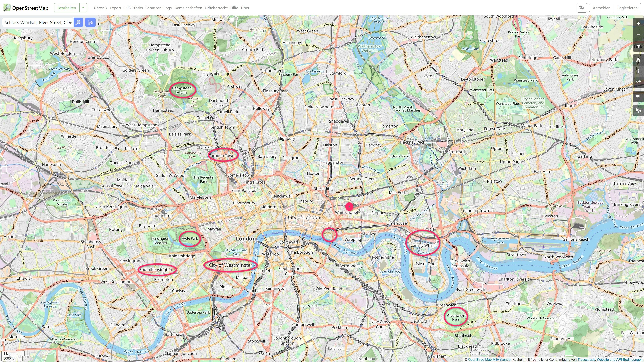Click the Anmelden button

(x=602, y=8)
